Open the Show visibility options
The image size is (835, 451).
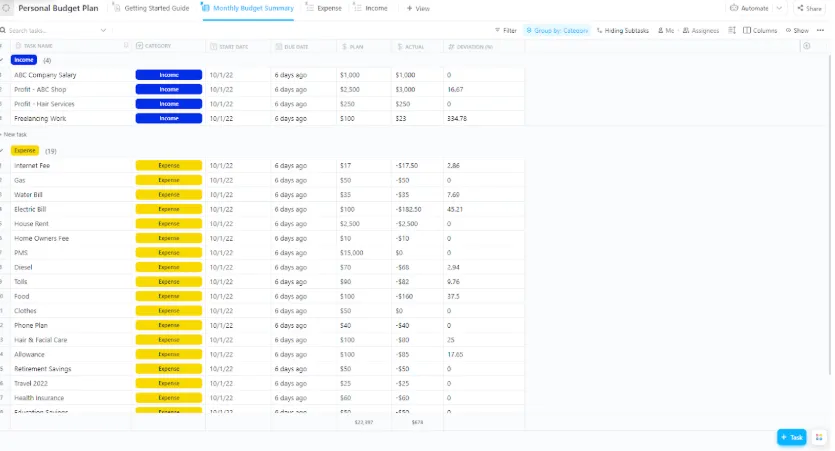pos(797,30)
